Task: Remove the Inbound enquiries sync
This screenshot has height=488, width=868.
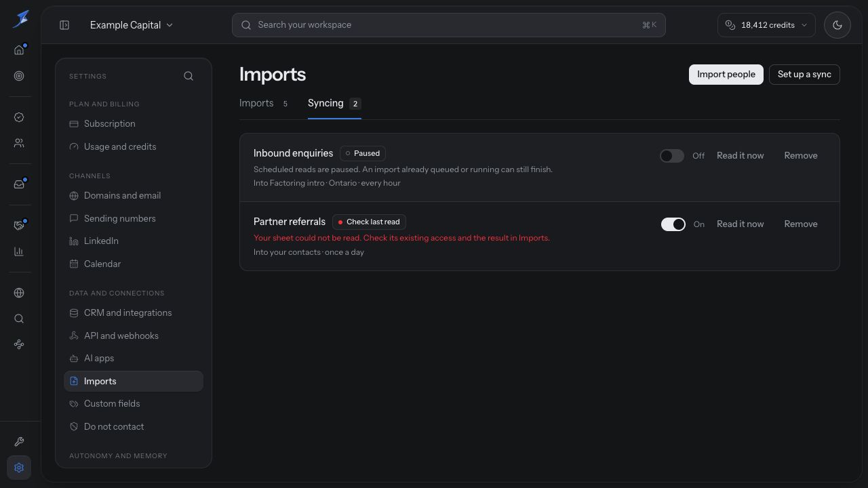Action: coord(801,156)
